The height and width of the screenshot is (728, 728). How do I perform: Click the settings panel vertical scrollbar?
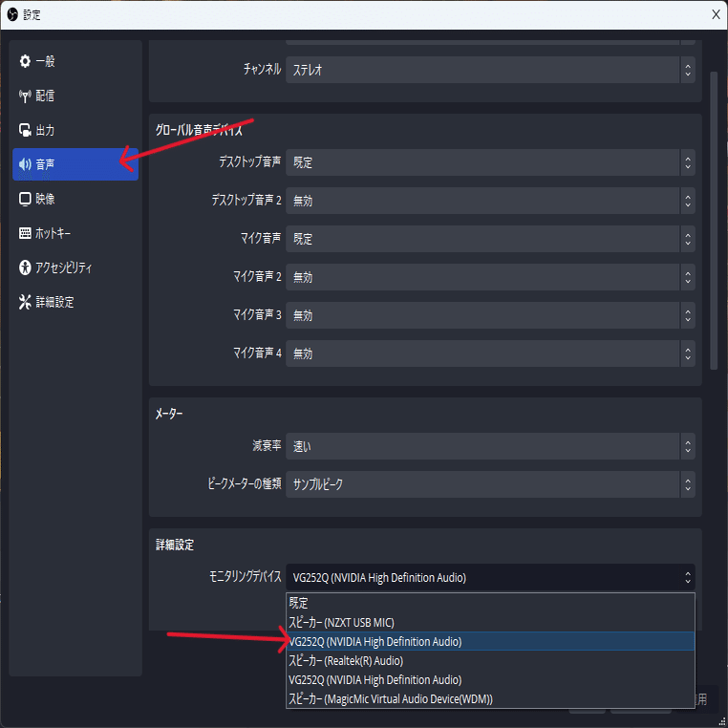(x=714, y=221)
